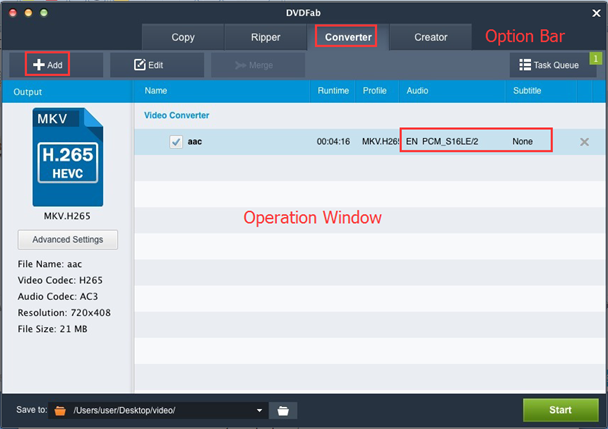Expand the Save to path dropdown arrow
Image resolution: width=608 pixels, height=429 pixels.
pos(259,410)
